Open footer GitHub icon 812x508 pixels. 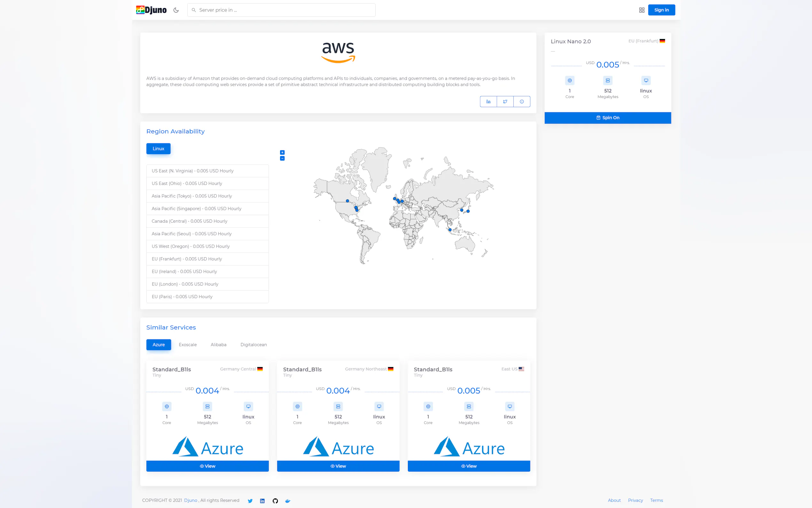tap(275, 501)
